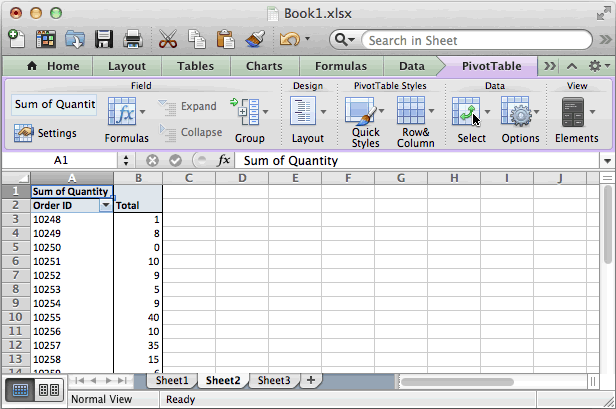Copy selection using Copy icon
Screen dimensions: 616x409
(197, 39)
